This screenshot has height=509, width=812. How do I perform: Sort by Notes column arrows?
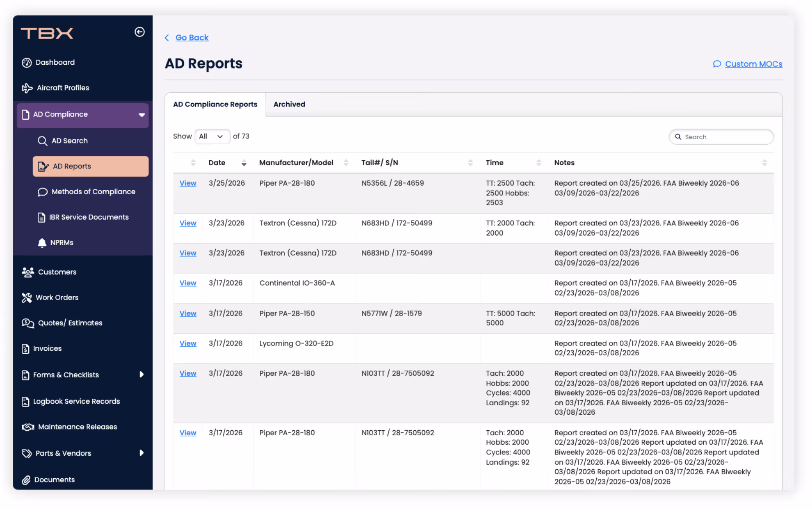coord(764,163)
